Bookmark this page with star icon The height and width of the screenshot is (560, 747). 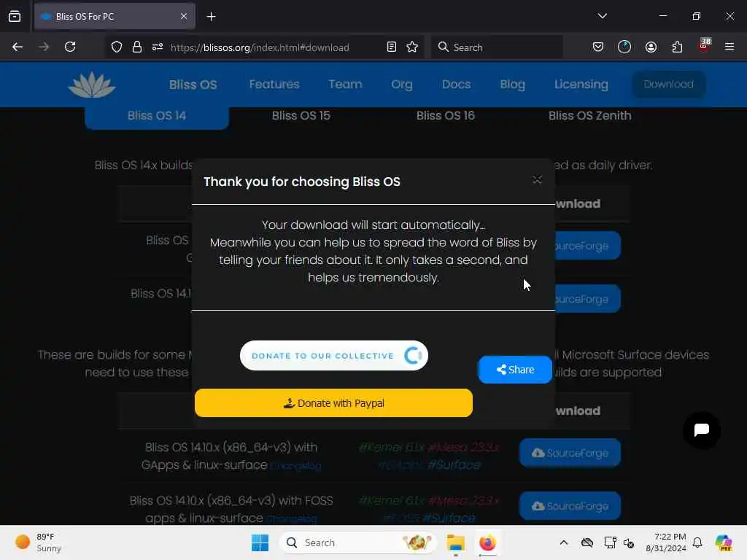[x=412, y=47]
